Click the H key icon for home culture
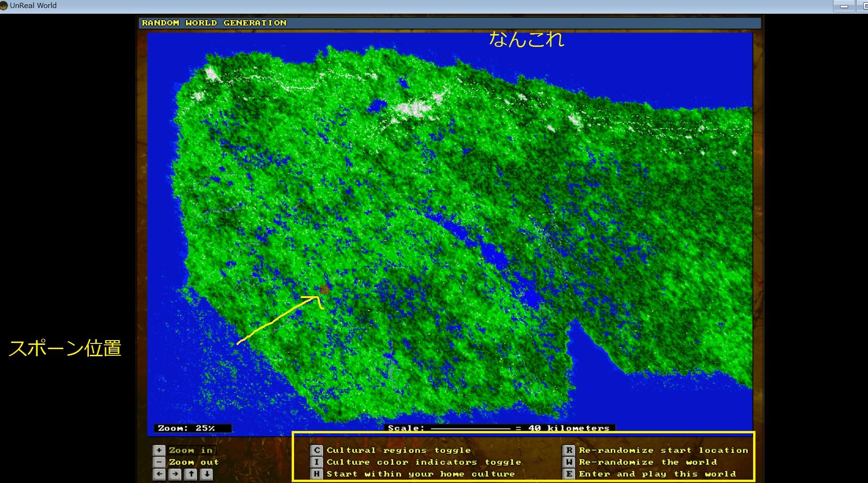This screenshot has height=483, width=868. click(317, 474)
